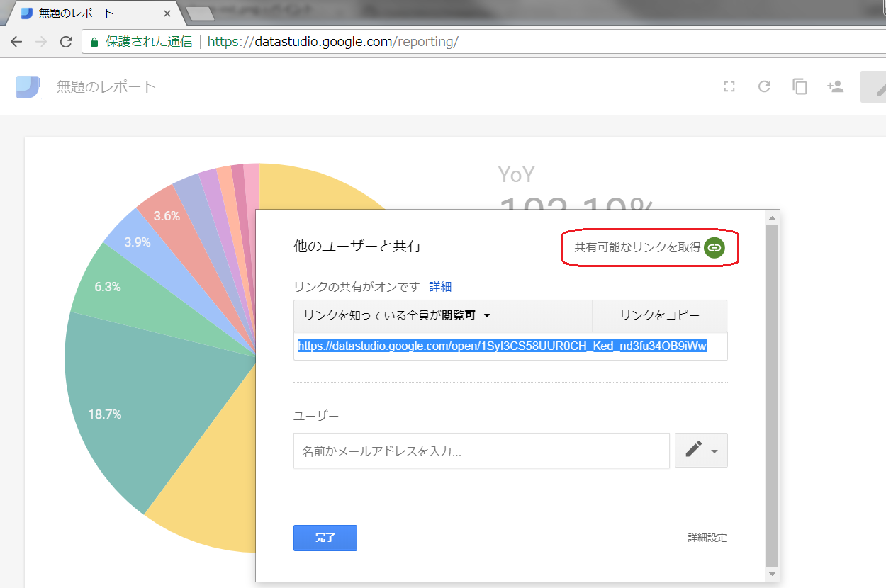Screen dimensions: 886x588
Task: Open fullscreen view mode icon
Action: tap(729, 87)
